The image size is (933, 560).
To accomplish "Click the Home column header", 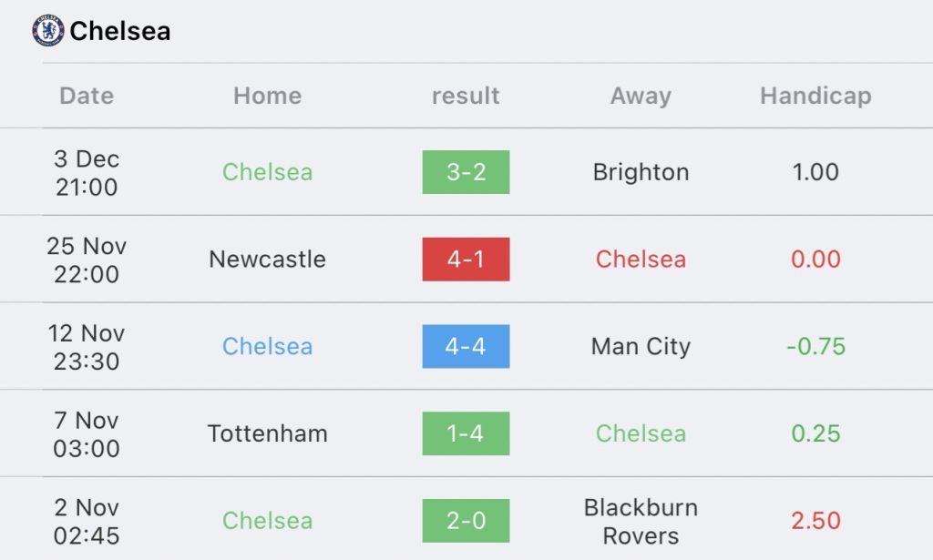I will coord(267,96).
